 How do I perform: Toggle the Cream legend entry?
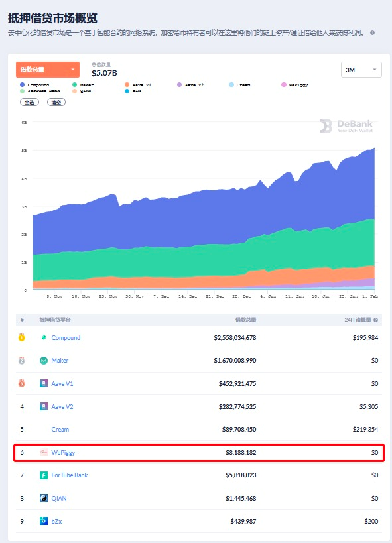point(239,85)
